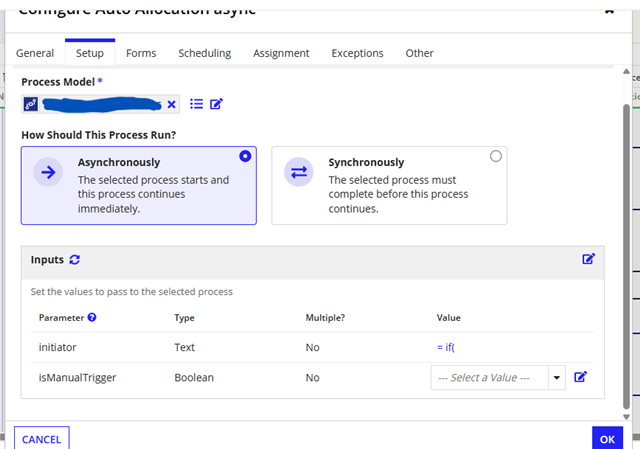Viewport: 640px width, 449px height.
Task: Open the Scheduling tab
Action: point(204,53)
